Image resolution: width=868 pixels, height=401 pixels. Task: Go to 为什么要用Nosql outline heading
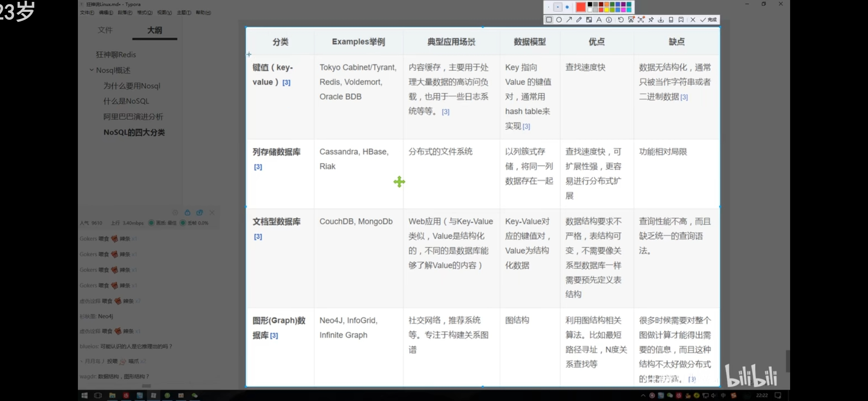[132, 86]
